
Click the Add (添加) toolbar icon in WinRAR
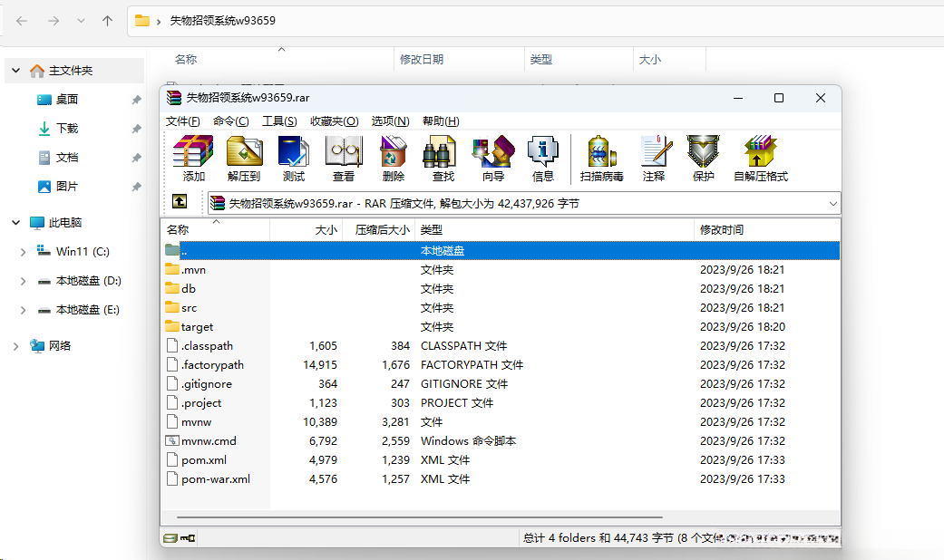point(193,159)
